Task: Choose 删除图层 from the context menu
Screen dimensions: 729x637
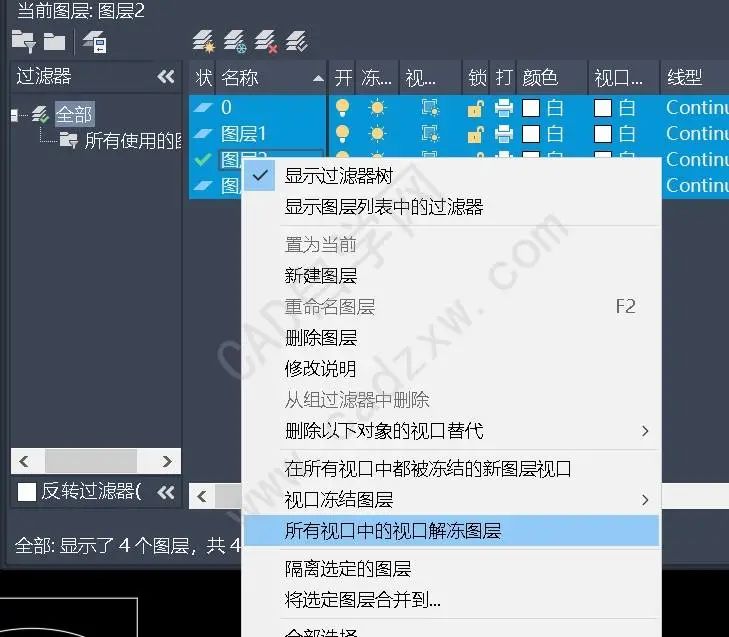Action: click(x=451, y=338)
